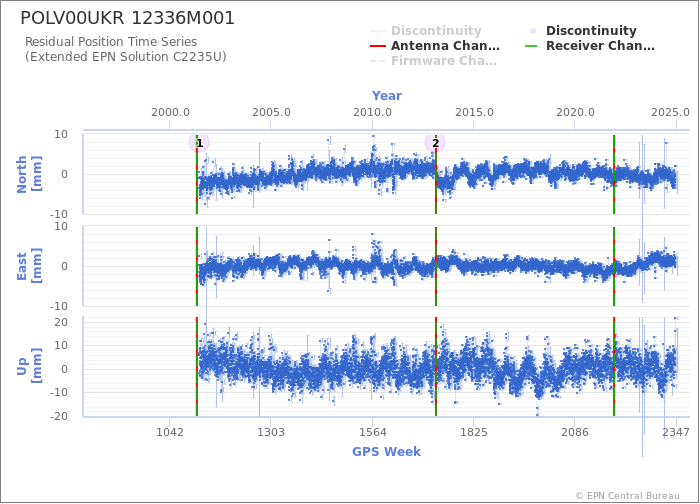Select discontinuity marker number 2
700x504 pixels.
pos(435,143)
